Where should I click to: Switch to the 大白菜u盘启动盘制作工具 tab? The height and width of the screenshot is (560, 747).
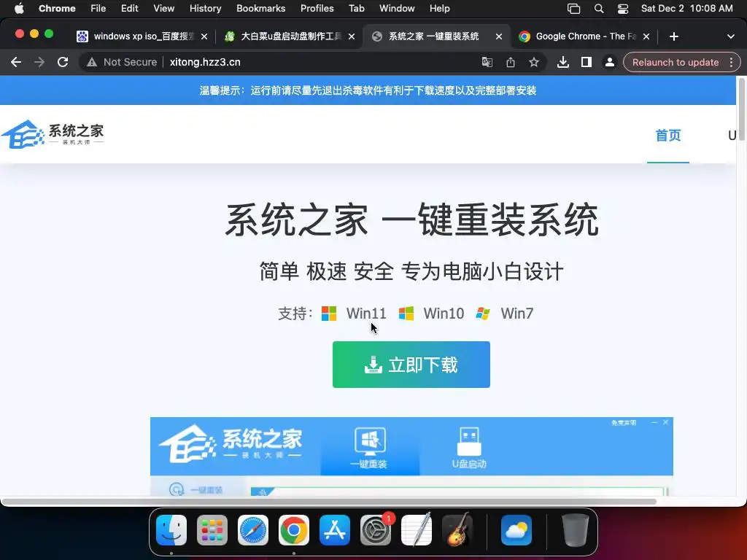coord(290,36)
